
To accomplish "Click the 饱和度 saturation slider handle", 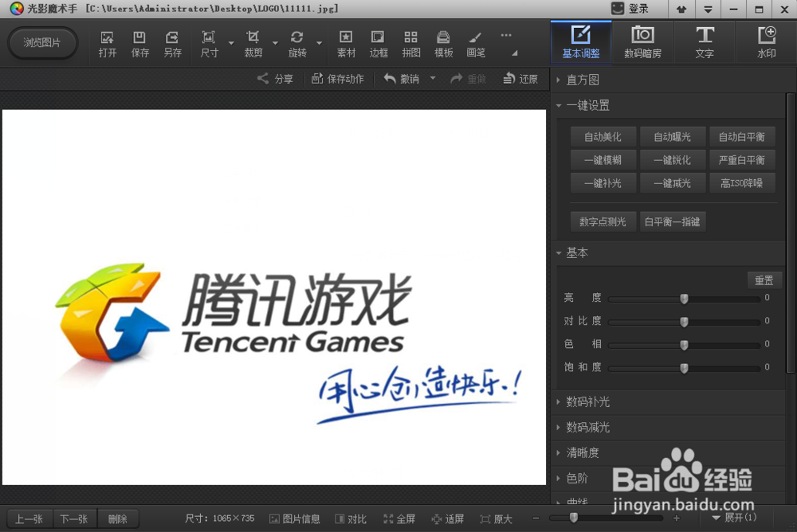I will tap(684, 368).
